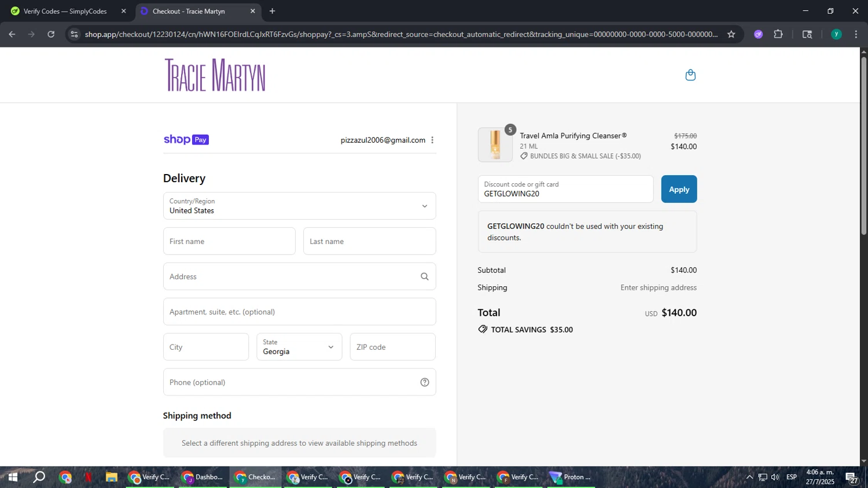The height and width of the screenshot is (488, 868).
Task: Open the notification center icon
Action: tap(852, 478)
